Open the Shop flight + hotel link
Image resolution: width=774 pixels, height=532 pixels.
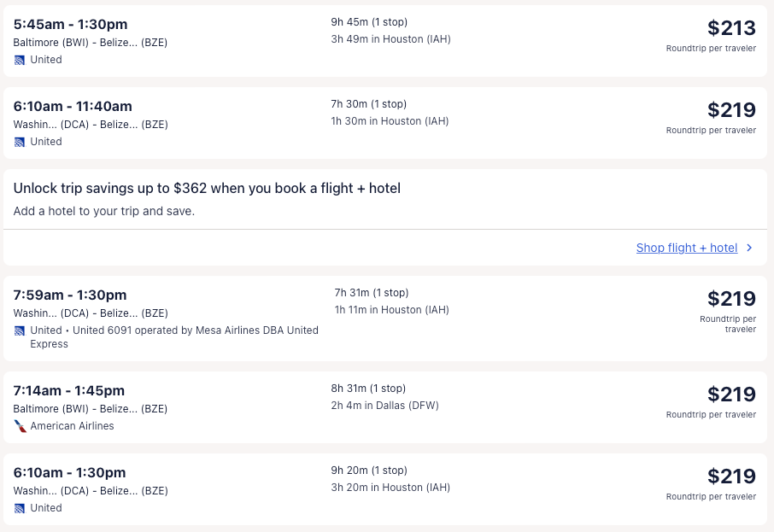[x=686, y=248]
